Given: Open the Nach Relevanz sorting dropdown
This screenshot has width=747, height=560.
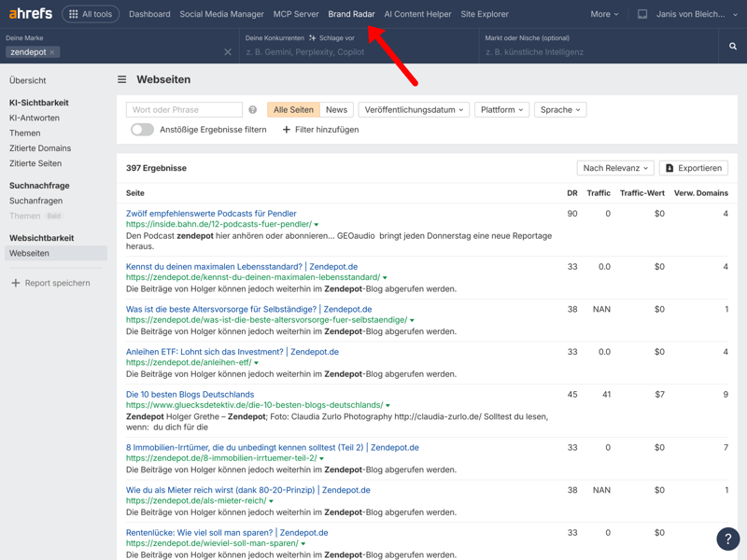Looking at the screenshot, I should point(614,168).
